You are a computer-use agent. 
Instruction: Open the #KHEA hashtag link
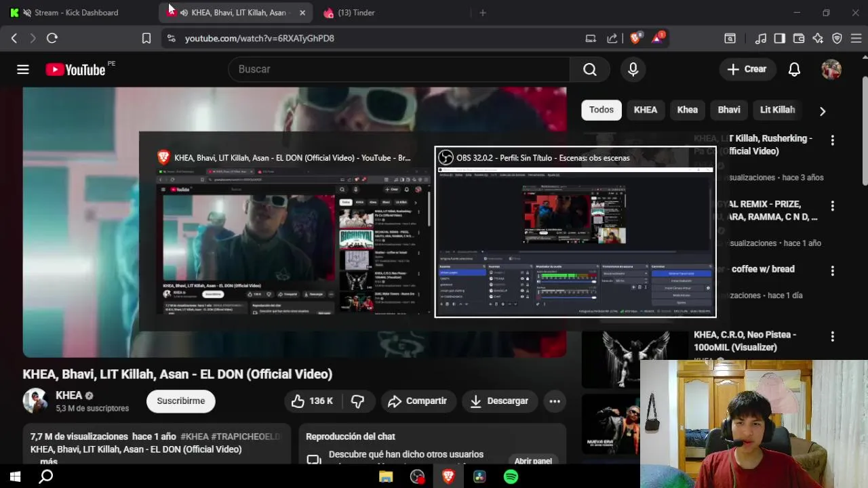[x=195, y=437]
